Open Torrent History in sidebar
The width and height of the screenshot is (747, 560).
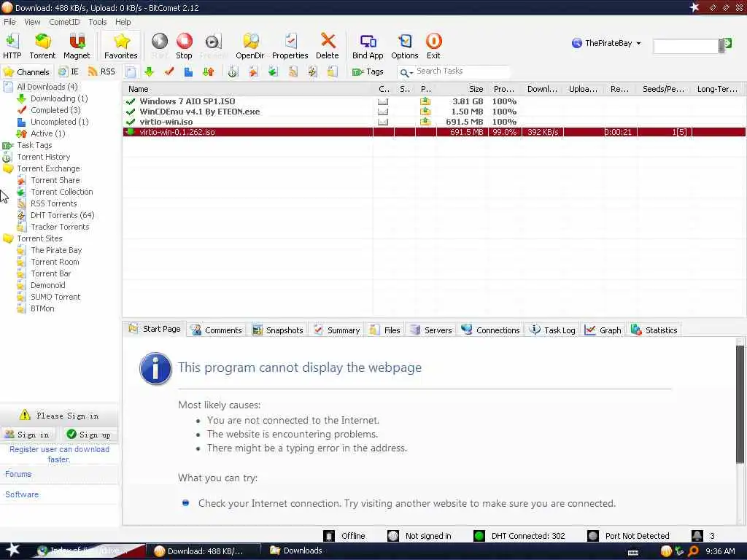click(43, 157)
